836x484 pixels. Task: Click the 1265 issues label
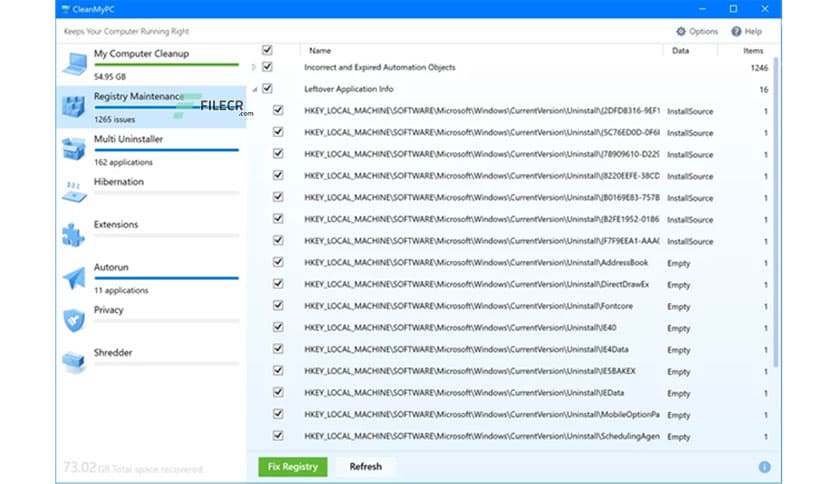click(114, 119)
